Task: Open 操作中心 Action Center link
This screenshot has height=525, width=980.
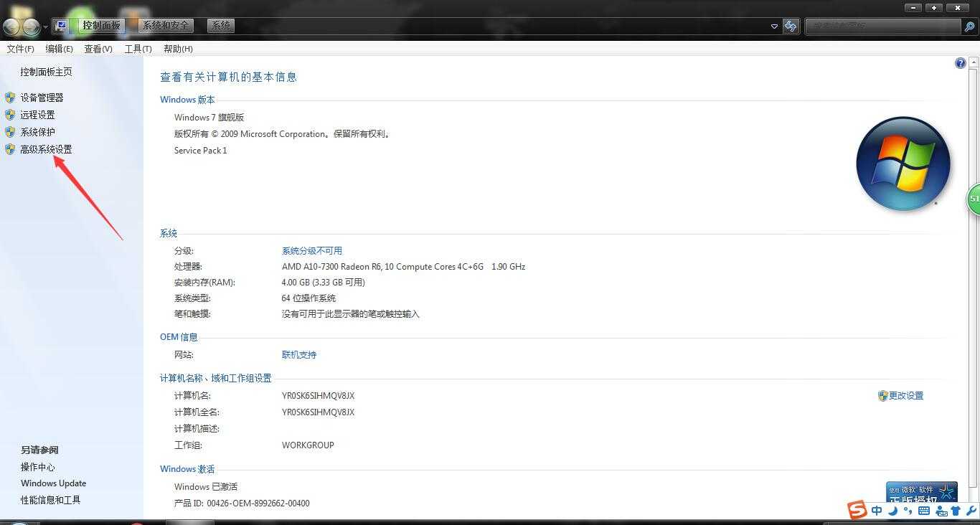Action: tap(38, 467)
